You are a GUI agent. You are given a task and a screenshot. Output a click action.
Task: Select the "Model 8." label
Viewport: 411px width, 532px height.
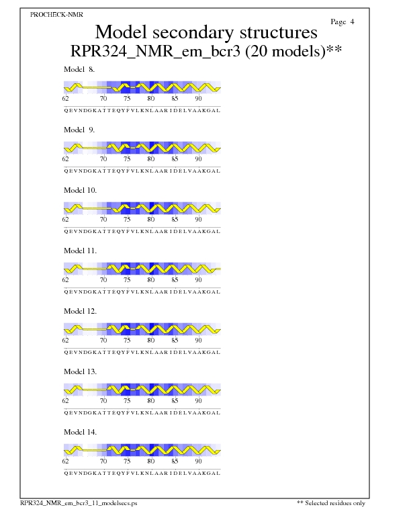point(79,69)
